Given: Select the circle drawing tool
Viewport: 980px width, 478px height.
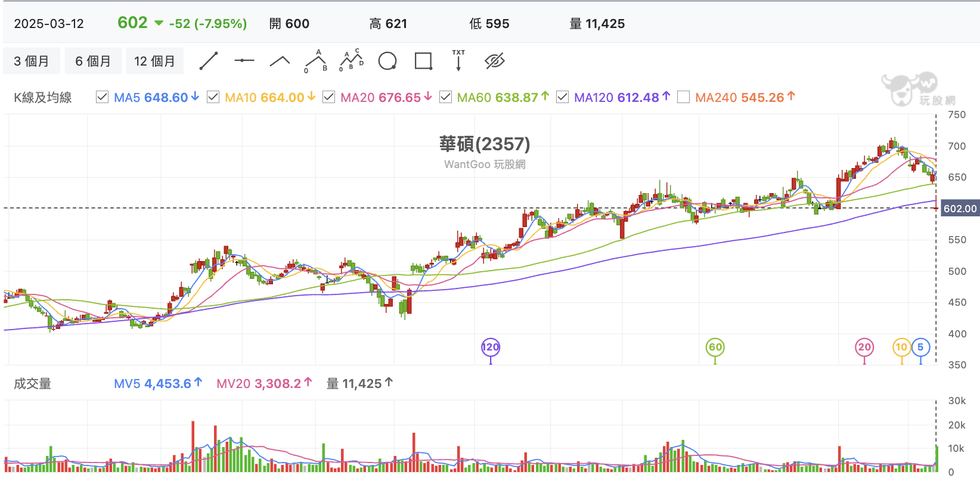Looking at the screenshot, I should tap(387, 61).
